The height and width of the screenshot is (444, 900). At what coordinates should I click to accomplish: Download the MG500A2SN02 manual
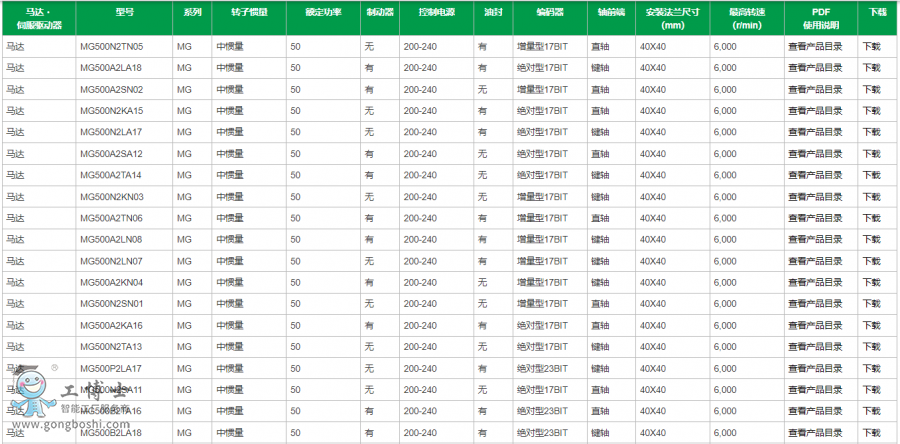pyautogui.click(x=871, y=89)
